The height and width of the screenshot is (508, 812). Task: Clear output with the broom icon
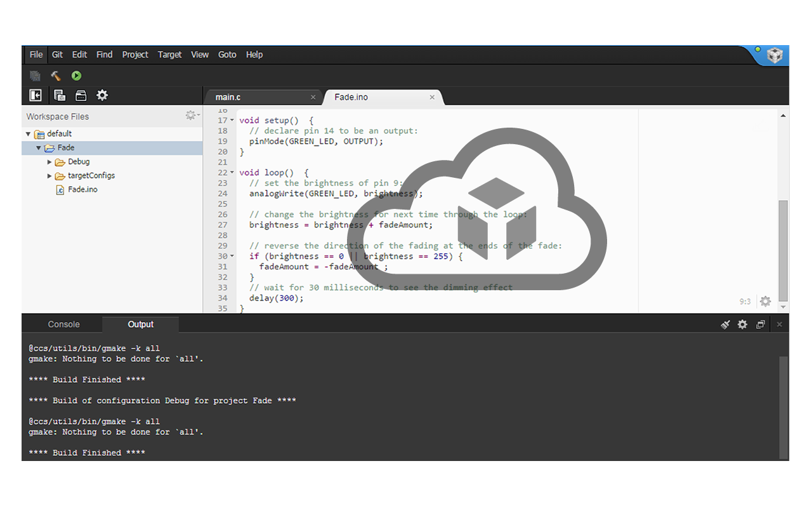tap(725, 324)
